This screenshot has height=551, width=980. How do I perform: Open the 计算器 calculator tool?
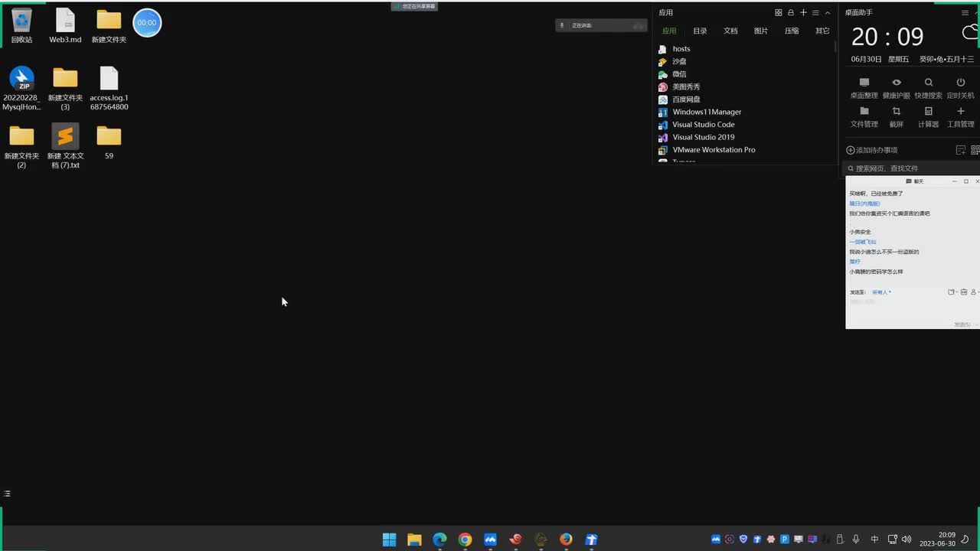[929, 117]
